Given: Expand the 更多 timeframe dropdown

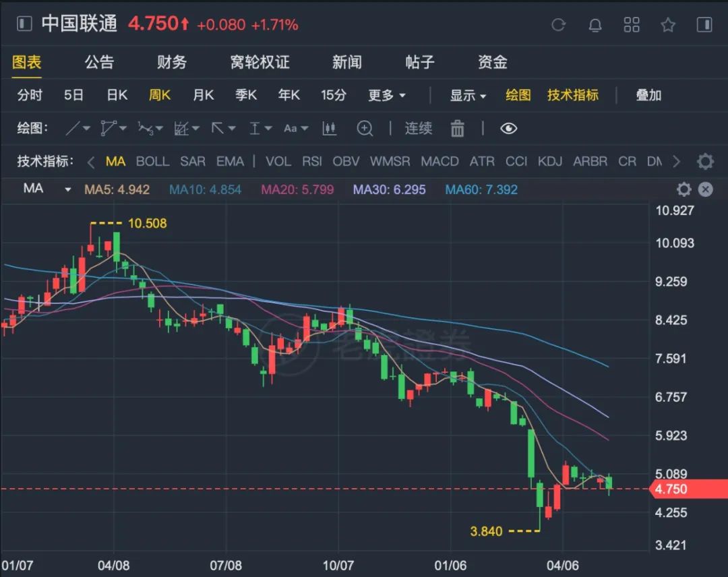Looking at the screenshot, I should (387, 95).
